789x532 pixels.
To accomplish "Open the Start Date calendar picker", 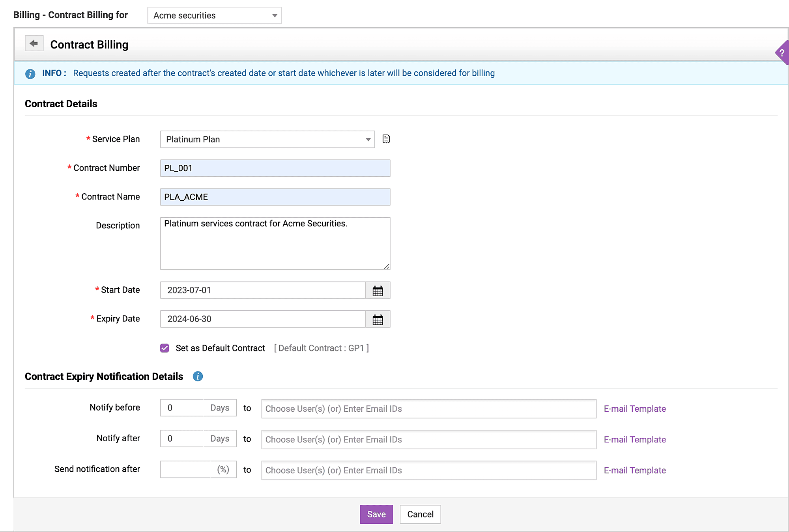I will click(378, 290).
